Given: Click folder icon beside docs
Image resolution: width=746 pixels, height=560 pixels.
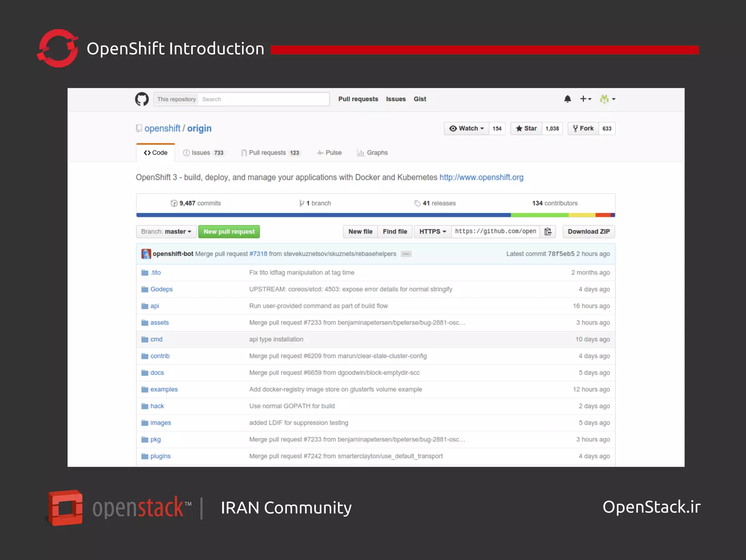Looking at the screenshot, I should [x=145, y=373].
